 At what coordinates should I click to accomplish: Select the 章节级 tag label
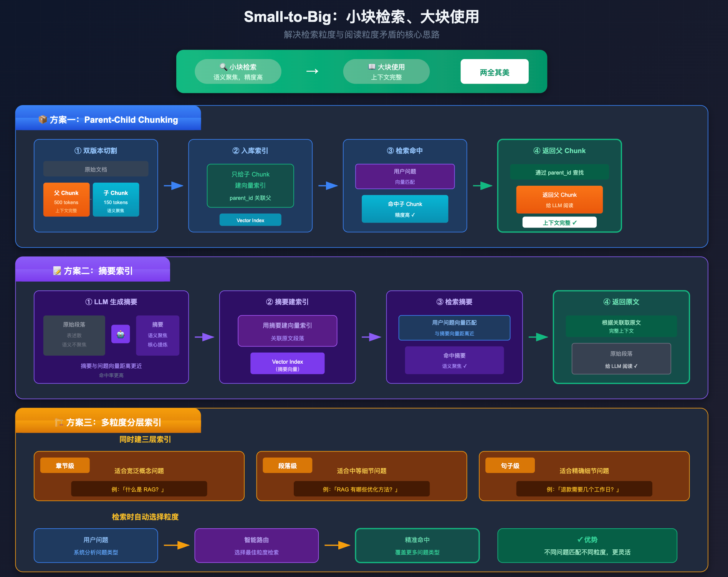[x=65, y=466]
